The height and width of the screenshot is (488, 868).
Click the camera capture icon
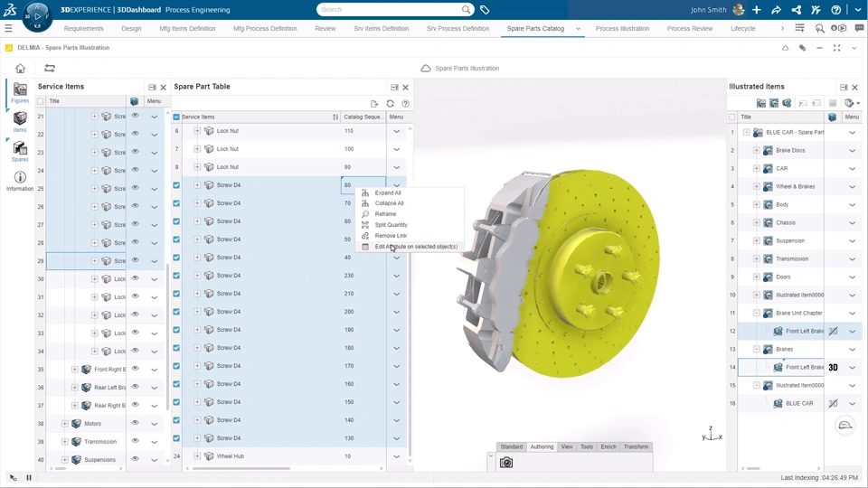pos(506,463)
